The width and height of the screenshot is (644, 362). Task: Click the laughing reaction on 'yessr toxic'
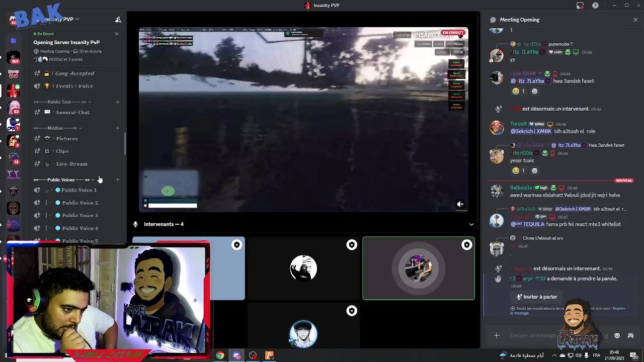coord(519,170)
